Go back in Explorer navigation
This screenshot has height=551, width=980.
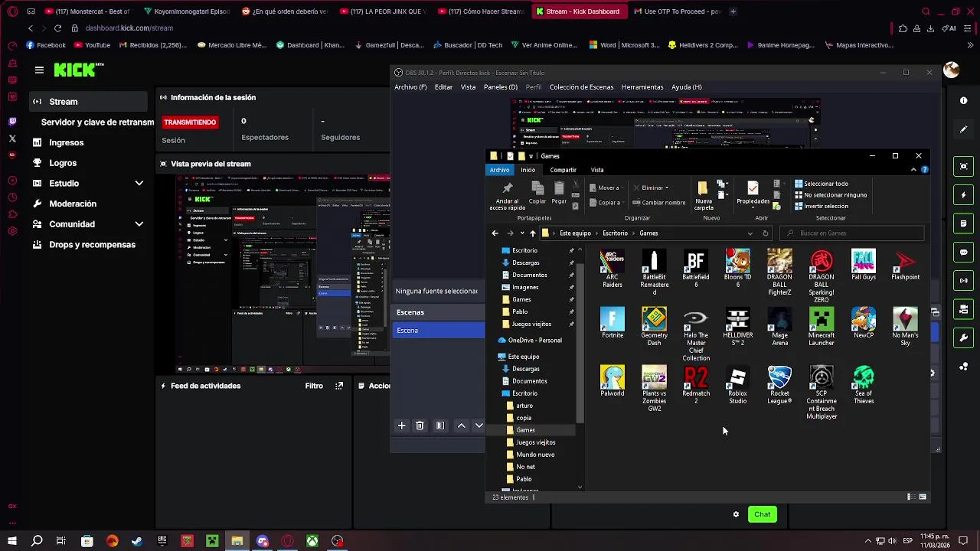tap(495, 233)
